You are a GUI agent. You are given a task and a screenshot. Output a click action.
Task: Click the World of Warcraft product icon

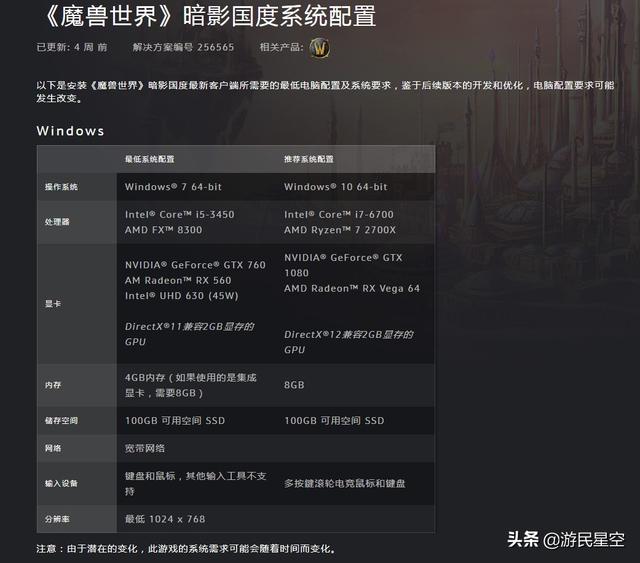(x=320, y=48)
